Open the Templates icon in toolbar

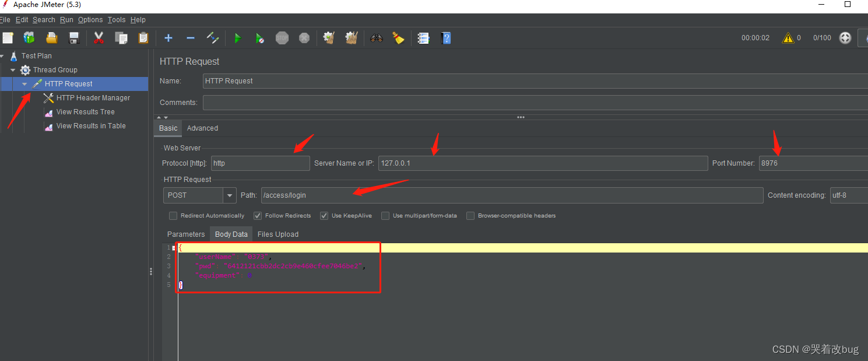[29, 38]
